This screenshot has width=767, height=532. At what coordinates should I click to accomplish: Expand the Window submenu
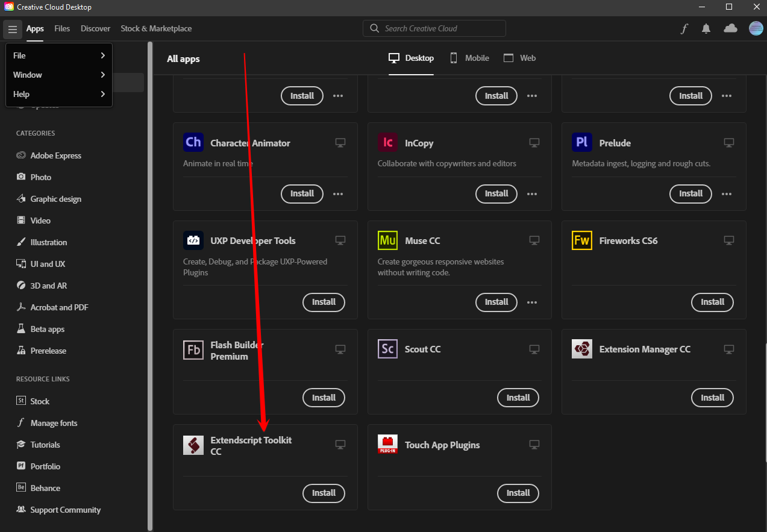[58, 74]
